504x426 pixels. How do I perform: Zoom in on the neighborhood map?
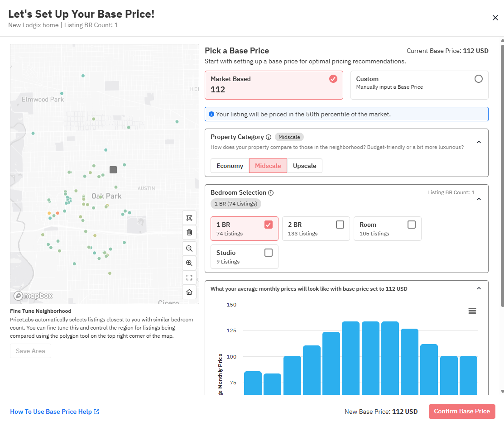coord(189,263)
